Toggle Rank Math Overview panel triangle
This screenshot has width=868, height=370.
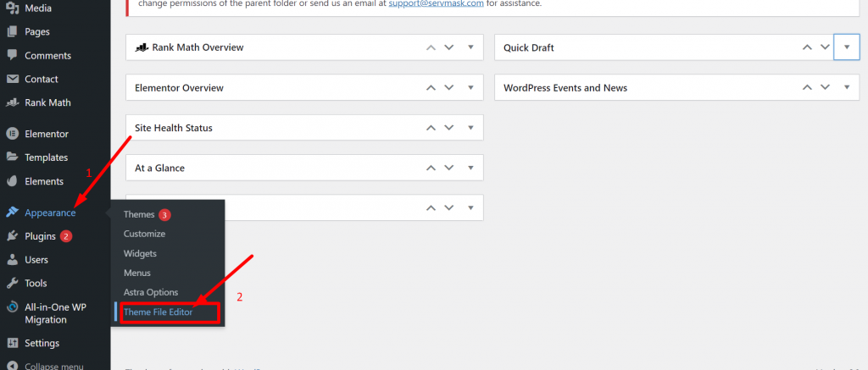click(470, 47)
